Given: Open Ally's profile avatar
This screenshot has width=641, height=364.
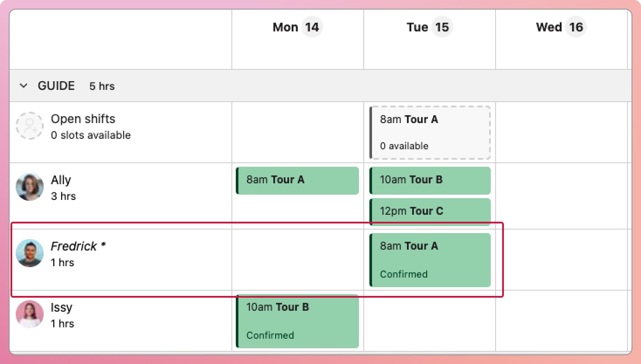Looking at the screenshot, I should coord(29,187).
